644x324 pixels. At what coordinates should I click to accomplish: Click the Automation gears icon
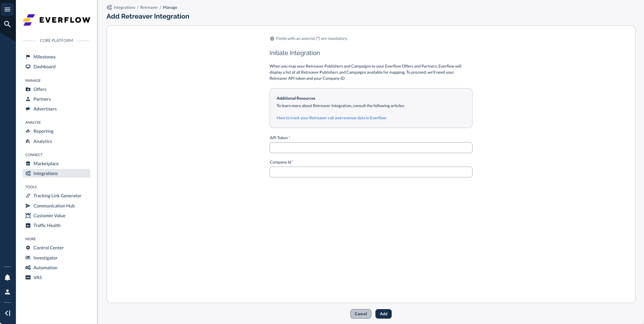tap(28, 268)
